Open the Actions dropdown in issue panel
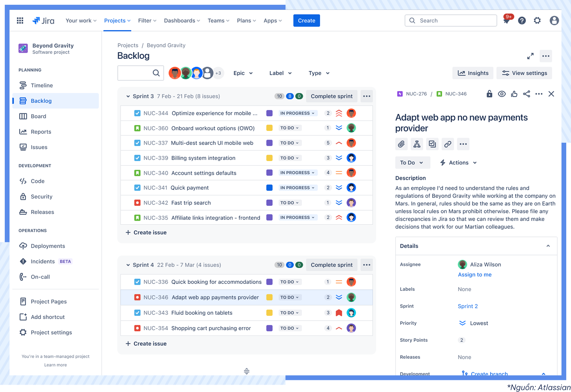Viewport: 571px width, 392px height. [458, 163]
